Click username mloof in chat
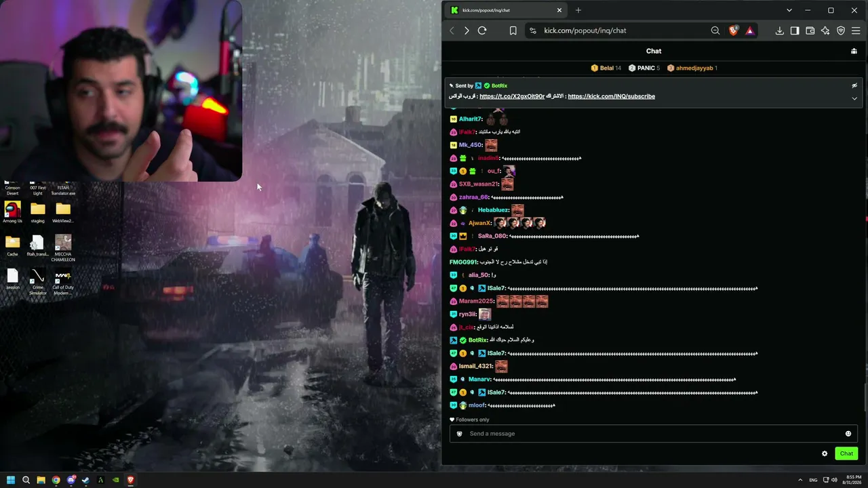This screenshot has height=488, width=868. 477,405
